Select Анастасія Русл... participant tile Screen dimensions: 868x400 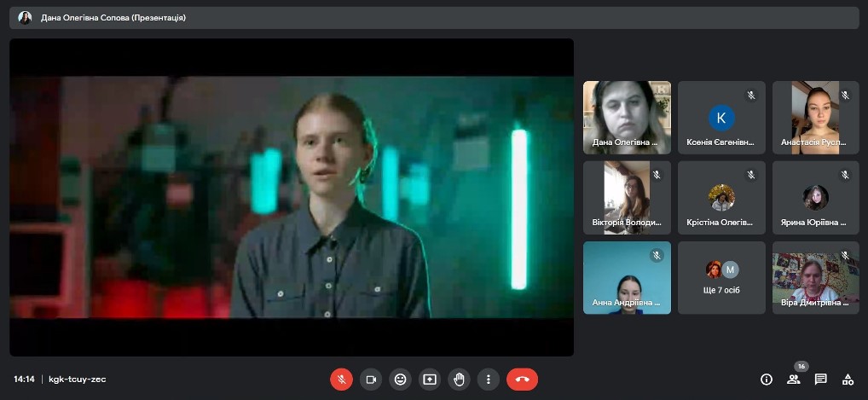[816, 118]
